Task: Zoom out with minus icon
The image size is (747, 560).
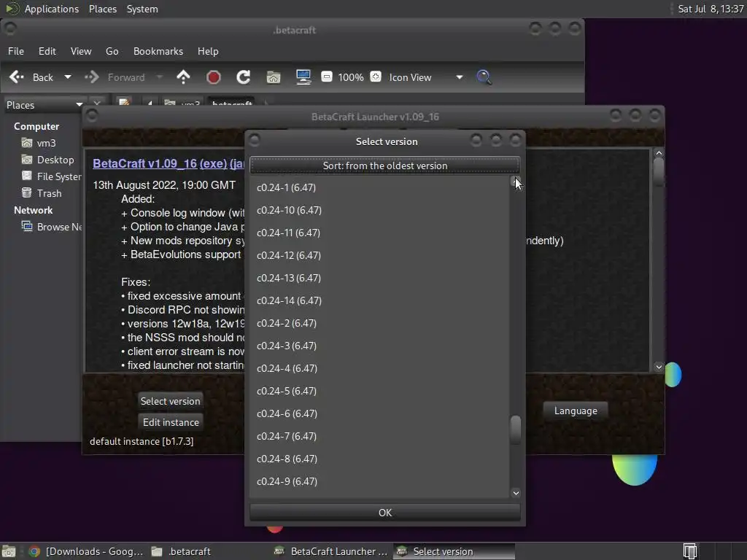Action: point(326,77)
